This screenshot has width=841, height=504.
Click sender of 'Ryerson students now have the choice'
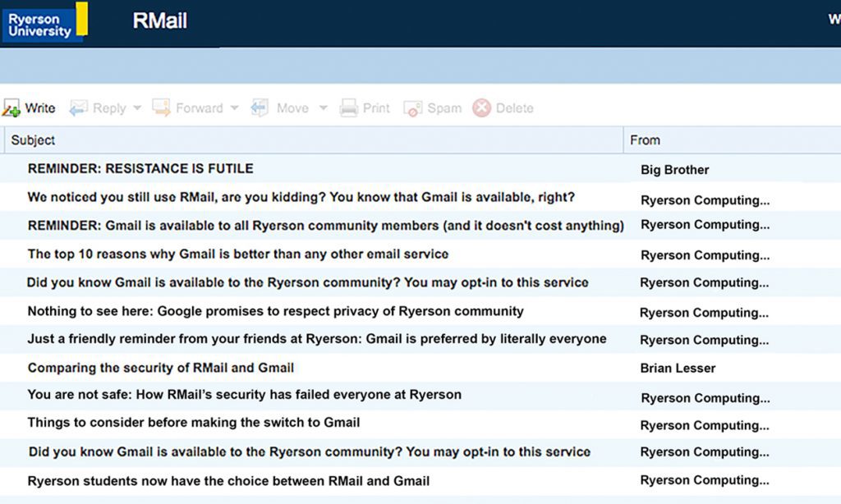(x=705, y=480)
